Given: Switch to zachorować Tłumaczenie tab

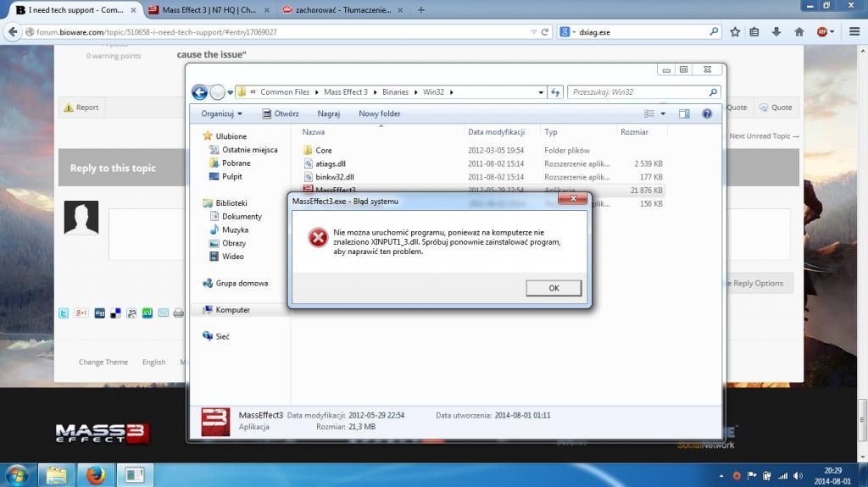Looking at the screenshot, I should (x=342, y=9).
